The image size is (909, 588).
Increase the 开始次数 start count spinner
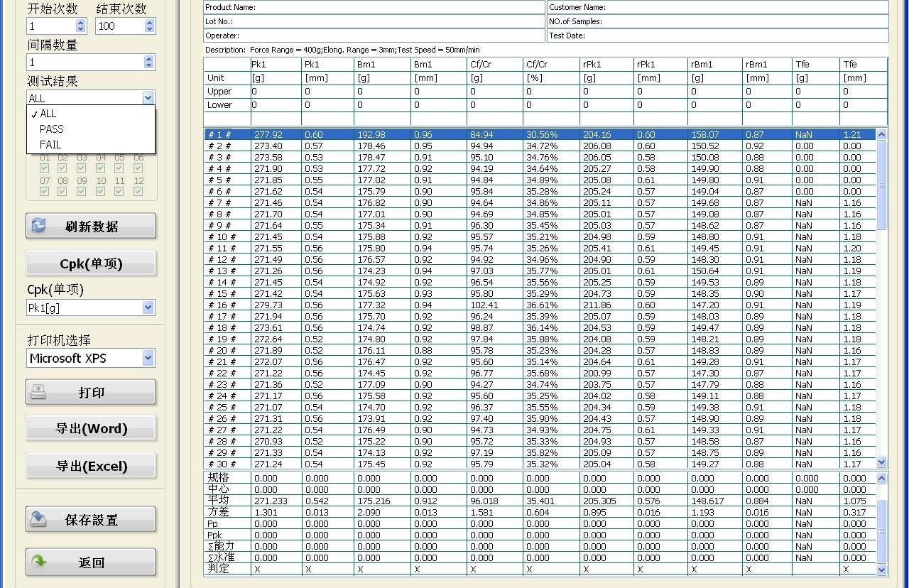pos(80,22)
